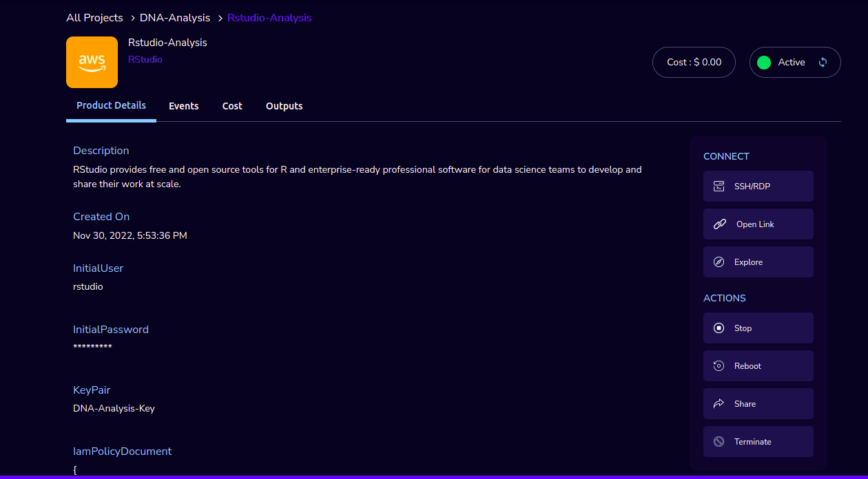Go to All Projects breadcrumb

tap(94, 18)
